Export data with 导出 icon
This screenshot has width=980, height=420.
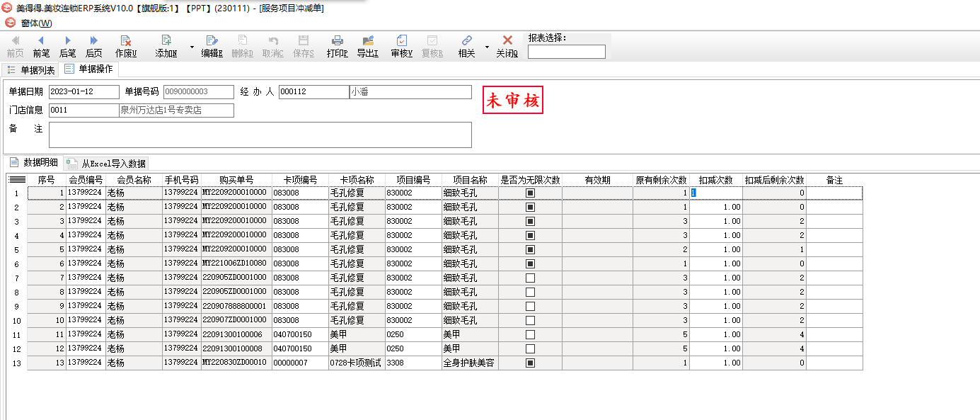(x=367, y=47)
